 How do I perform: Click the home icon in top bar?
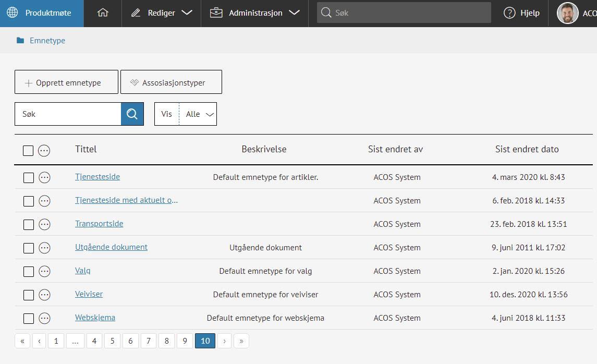point(103,13)
